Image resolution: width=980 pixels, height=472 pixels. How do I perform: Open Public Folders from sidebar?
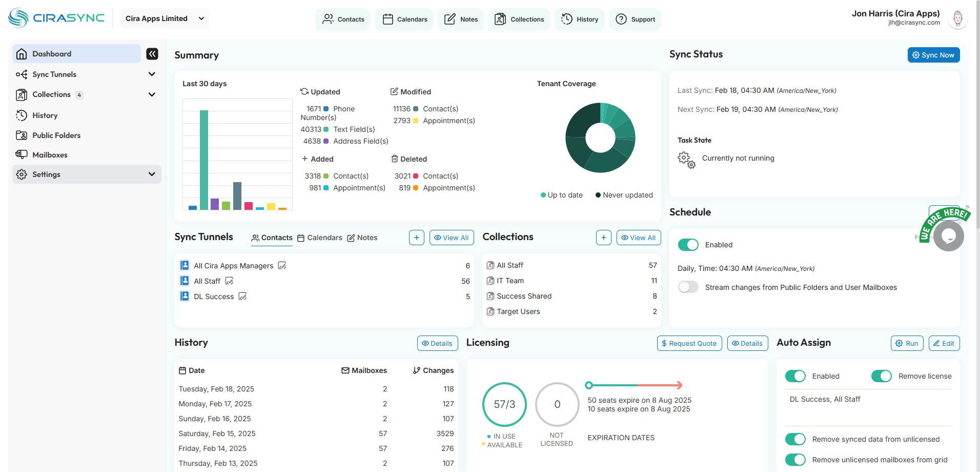(x=56, y=135)
